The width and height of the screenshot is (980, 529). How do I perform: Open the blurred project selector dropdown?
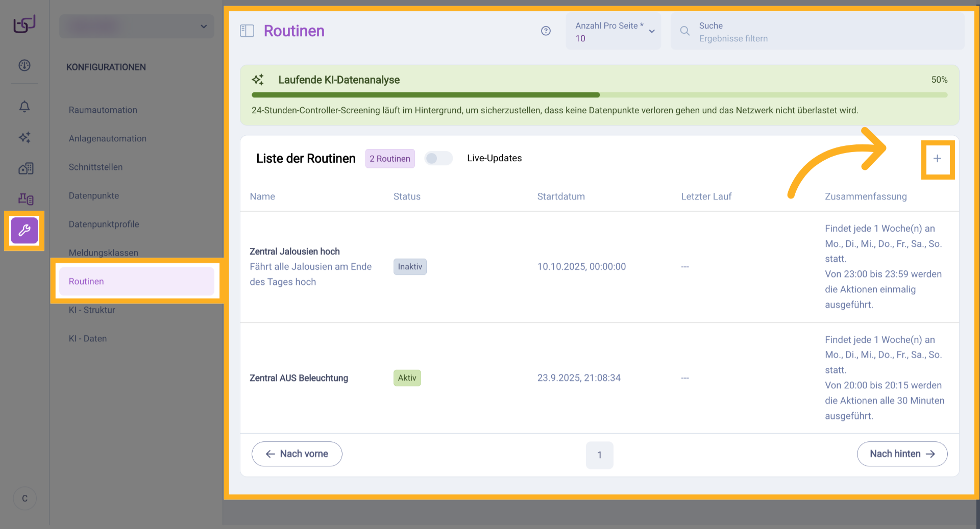[x=136, y=27]
